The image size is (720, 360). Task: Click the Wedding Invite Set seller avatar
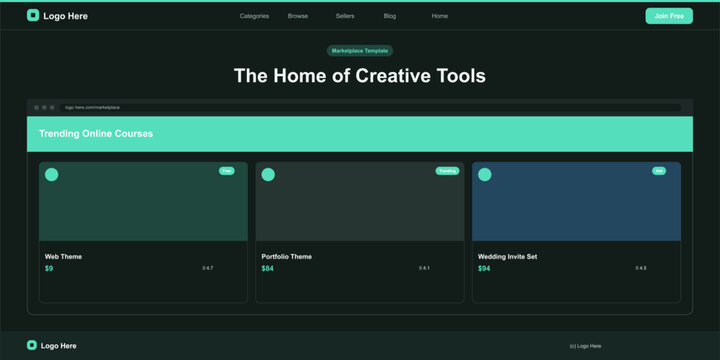485,174
